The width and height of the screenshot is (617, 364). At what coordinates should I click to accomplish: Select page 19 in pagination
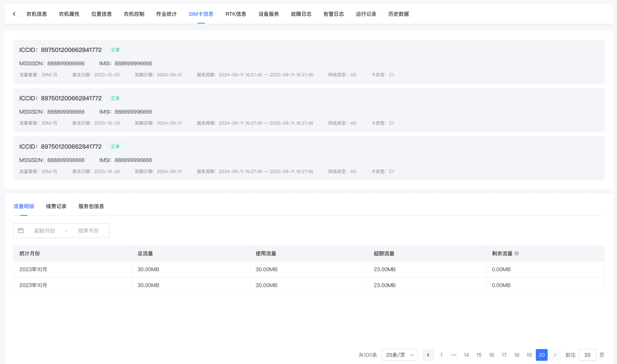529,355
